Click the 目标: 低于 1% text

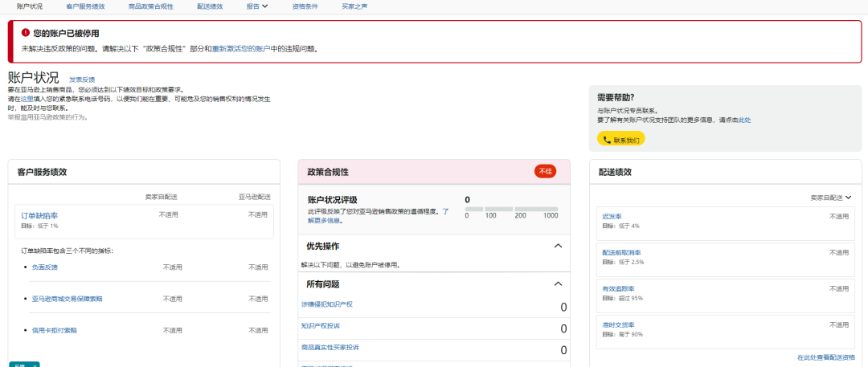[40, 226]
